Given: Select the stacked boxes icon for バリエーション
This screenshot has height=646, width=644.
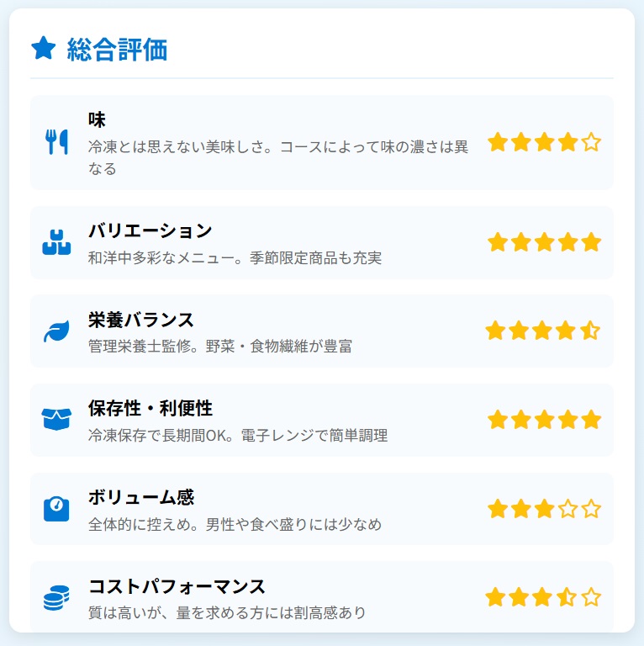Looking at the screenshot, I should point(56,242).
